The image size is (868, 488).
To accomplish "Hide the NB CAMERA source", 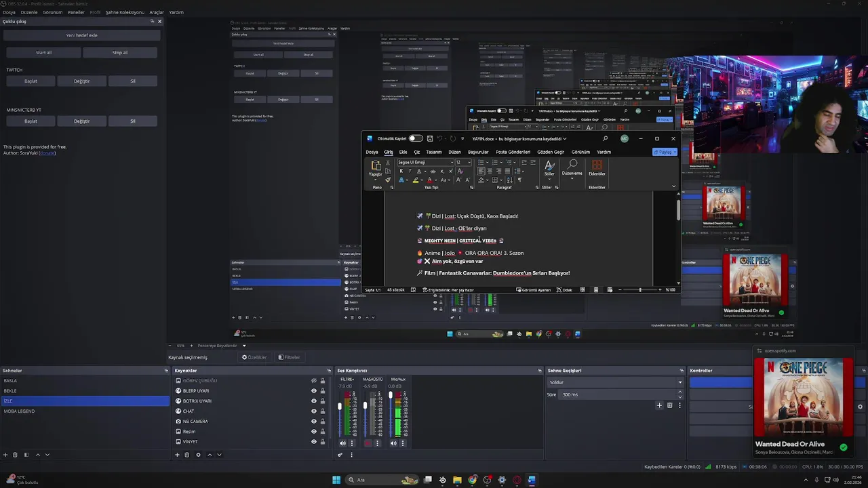I will [313, 422].
